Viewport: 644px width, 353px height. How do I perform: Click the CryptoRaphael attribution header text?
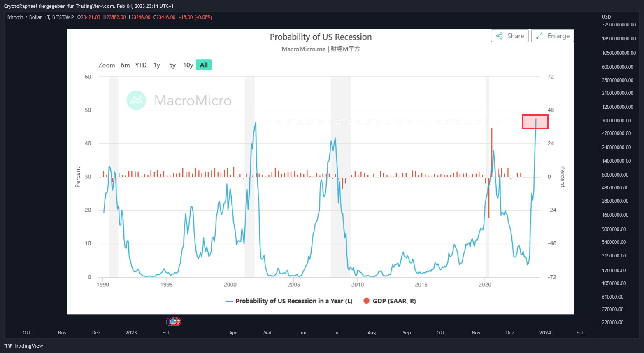pos(89,6)
